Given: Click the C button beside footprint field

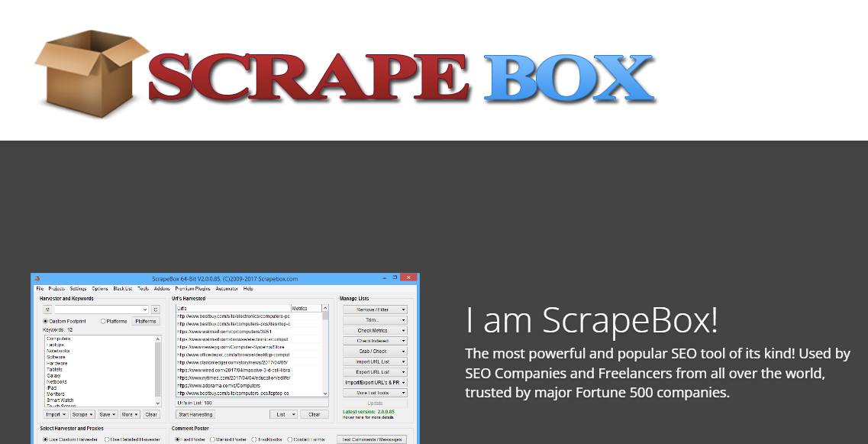Looking at the screenshot, I should (x=156, y=310).
